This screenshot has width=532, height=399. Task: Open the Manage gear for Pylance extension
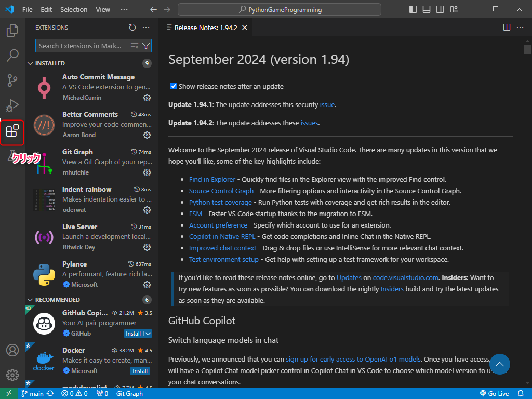coord(147,285)
